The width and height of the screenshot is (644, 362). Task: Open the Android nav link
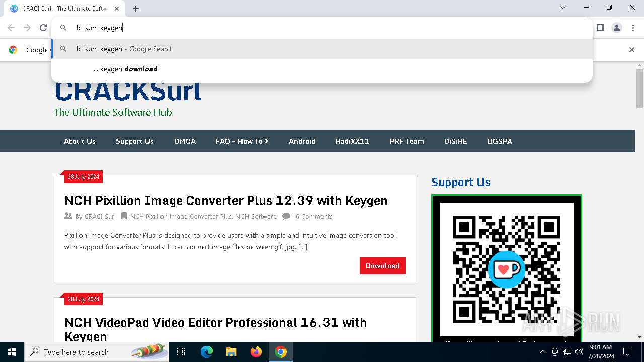click(302, 141)
